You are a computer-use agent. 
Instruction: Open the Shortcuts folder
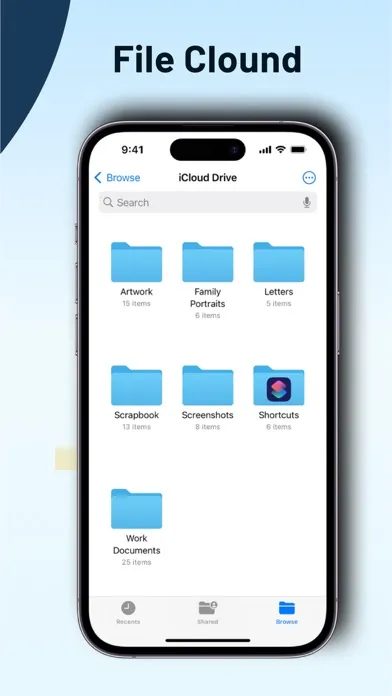point(279,386)
